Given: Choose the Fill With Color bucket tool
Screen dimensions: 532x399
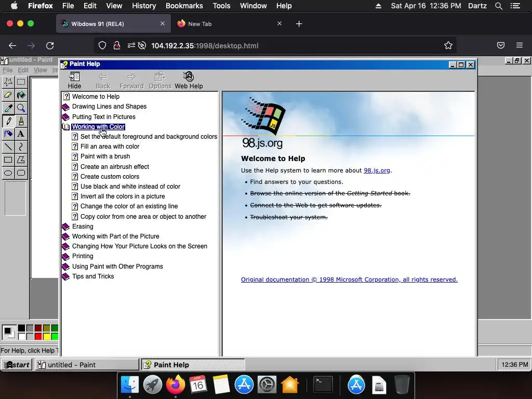Looking at the screenshot, I should click(21, 95).
